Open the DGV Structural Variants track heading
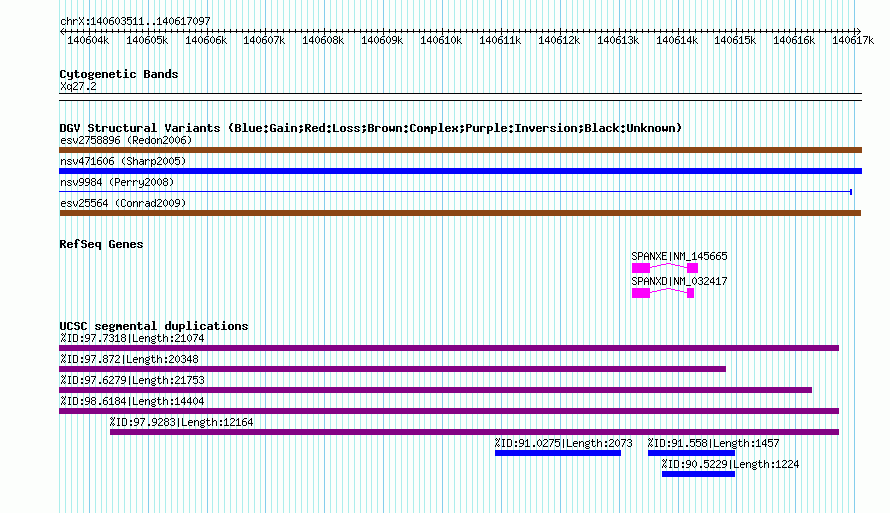Image resolution: width=890 pixels, height=513 pixels. [x=371, y=128]
